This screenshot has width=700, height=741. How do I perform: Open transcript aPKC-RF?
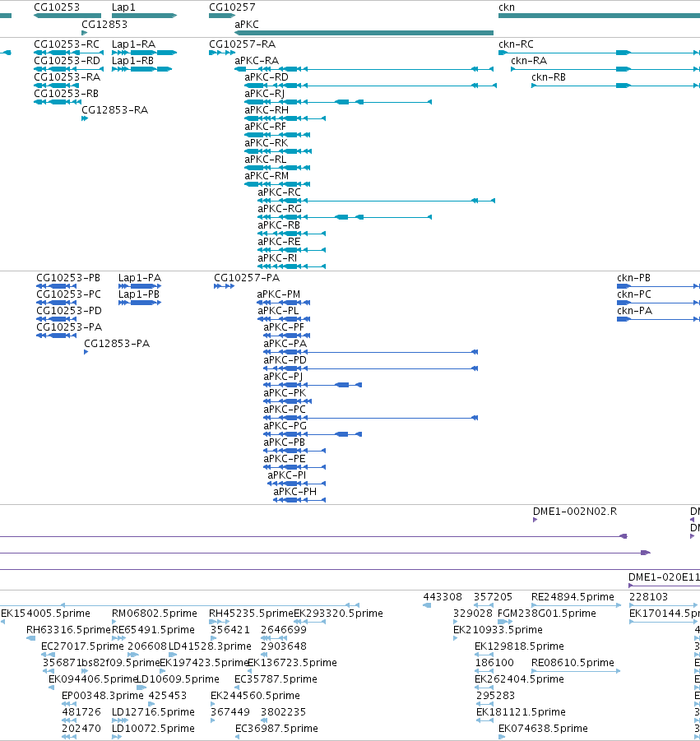pyautogui.click(x=265, y=127)
